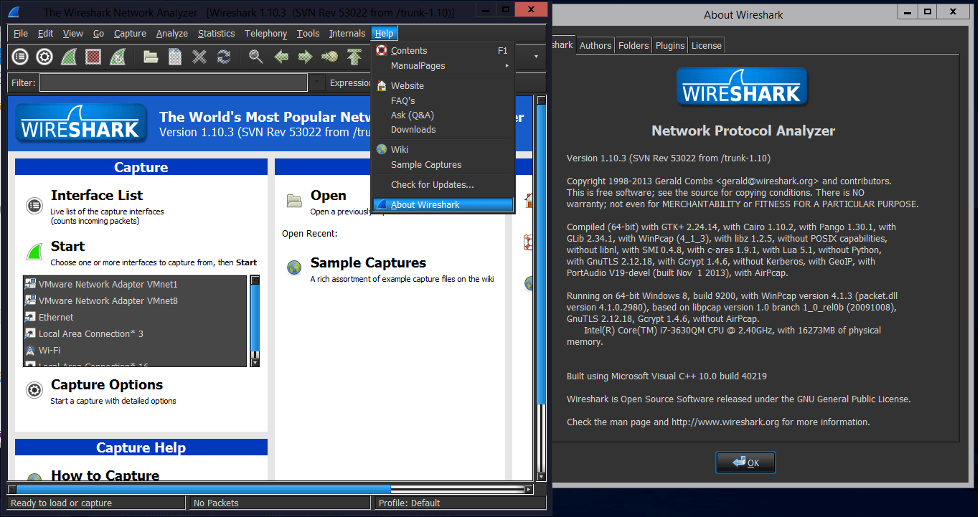This screenshot has height=517, width=980.
Task: Open the Telephony menu
Action: pyautogui.click(x=265, y=34)
